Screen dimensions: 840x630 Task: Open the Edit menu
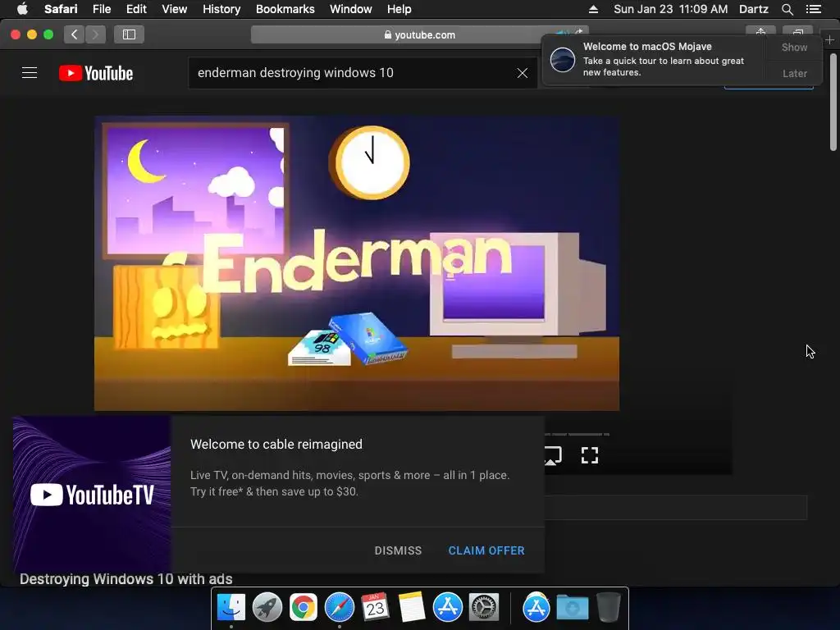coord(136,9)
